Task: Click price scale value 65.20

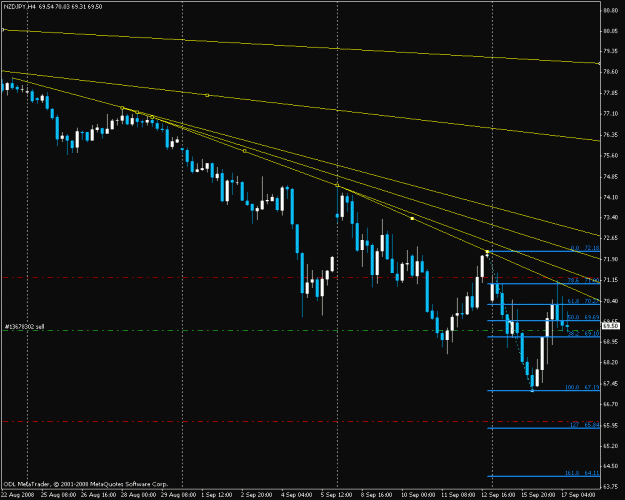Action: [611, 446]
